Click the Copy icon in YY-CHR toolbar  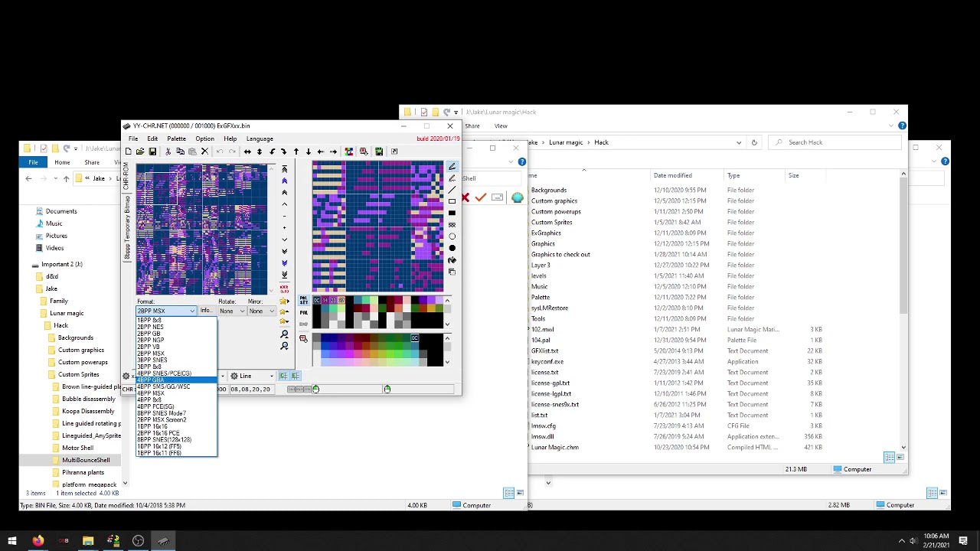180,152
